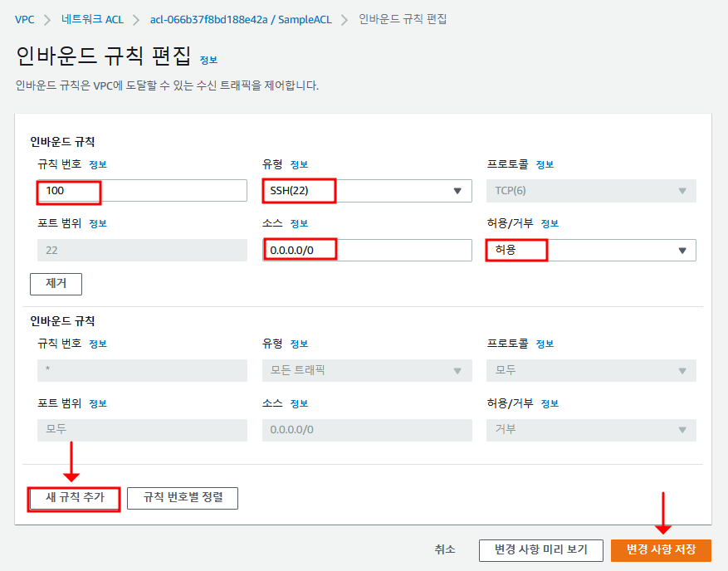Open 정보 link beside second 허용/거부 label
728x571 pixels.
[x=550, y=403]
